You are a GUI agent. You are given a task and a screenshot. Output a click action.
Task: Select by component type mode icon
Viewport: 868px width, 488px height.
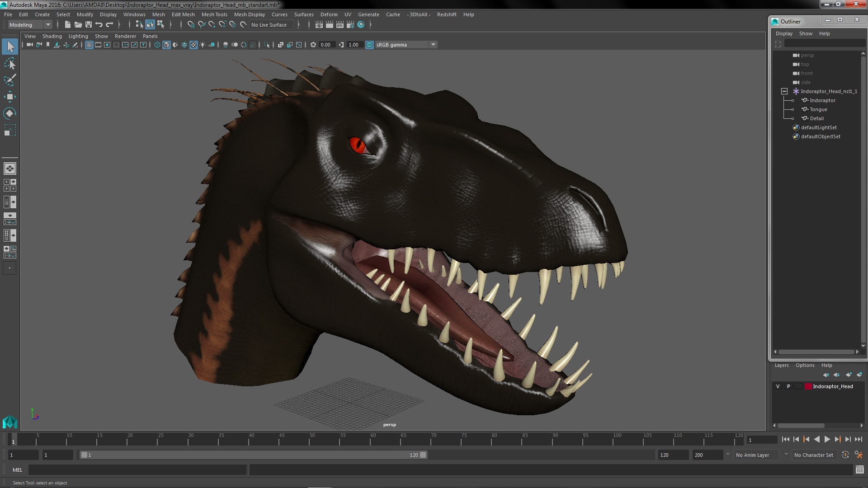(x=160, y=25)
